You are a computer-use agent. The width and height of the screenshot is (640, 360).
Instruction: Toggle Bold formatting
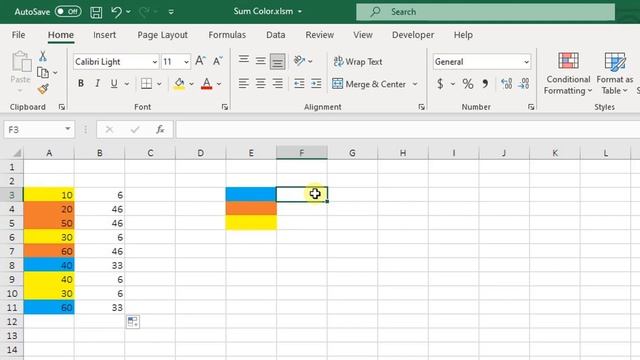(x=81, y=84)
